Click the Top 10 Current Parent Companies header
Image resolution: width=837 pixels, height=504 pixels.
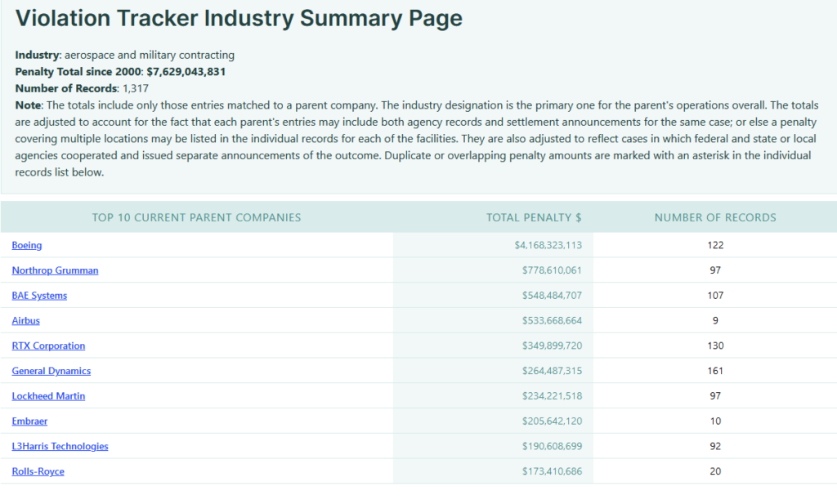(196, 217)
